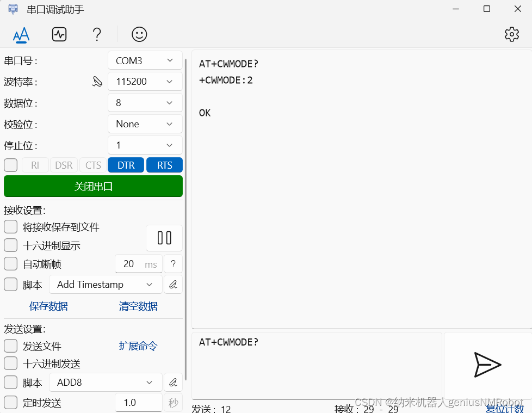
Task: Switch to the text mode AA icon
Action: [21, 35]
